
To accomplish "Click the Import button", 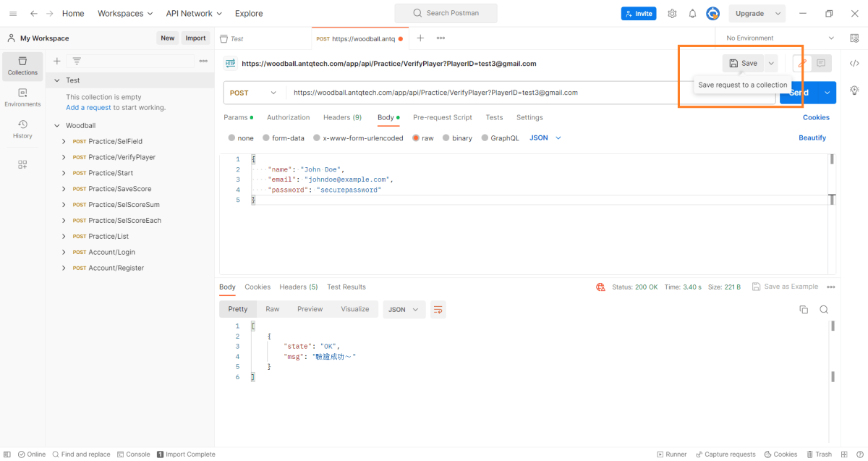I will pyautogui.click(x=195, y=38).
